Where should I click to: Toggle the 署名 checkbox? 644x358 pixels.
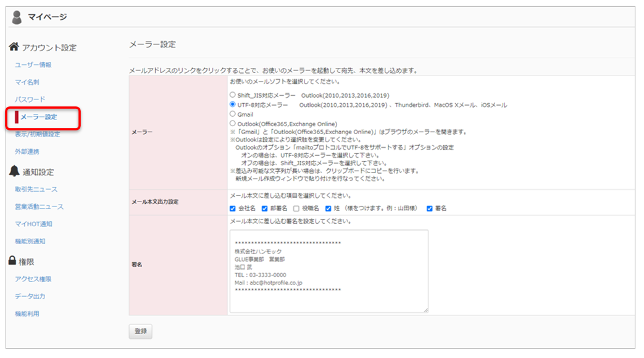(x=430, y=208)
